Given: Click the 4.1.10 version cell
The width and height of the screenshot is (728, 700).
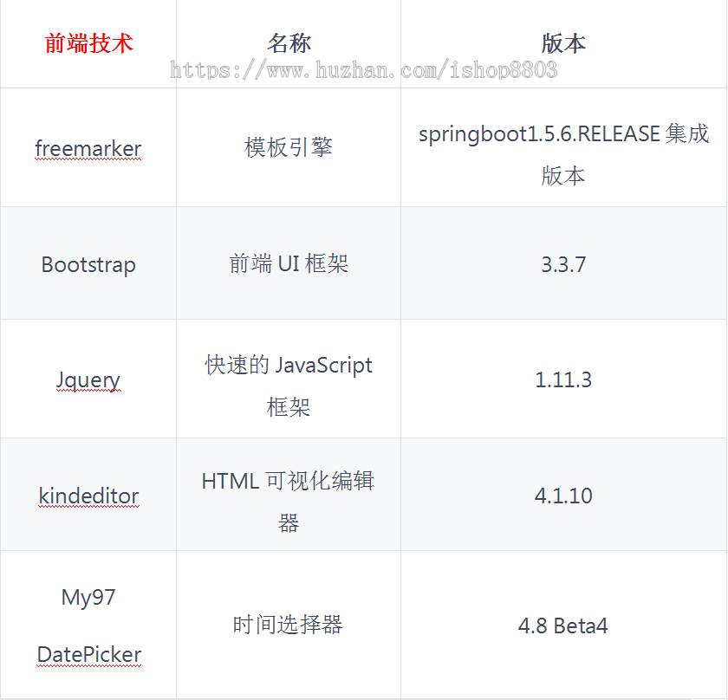Looking at the screenshot, I should (x=563, y=495).
